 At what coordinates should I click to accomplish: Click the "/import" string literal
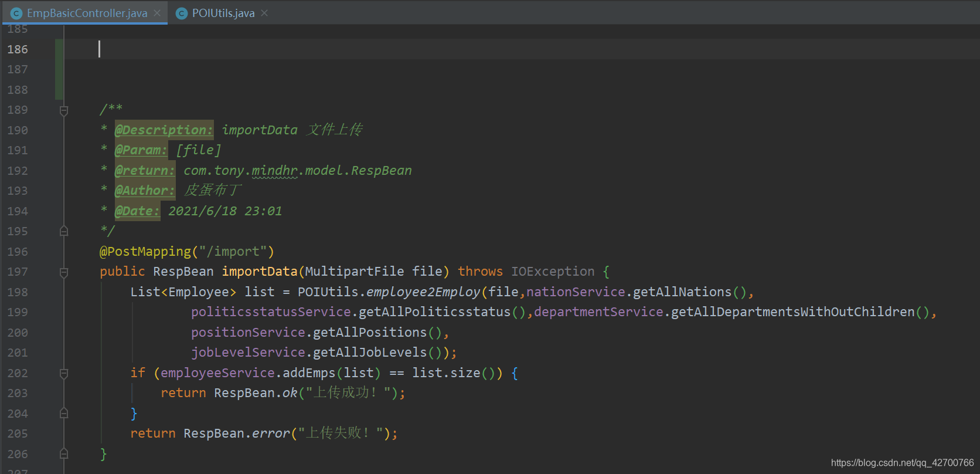tap(233, 252)
